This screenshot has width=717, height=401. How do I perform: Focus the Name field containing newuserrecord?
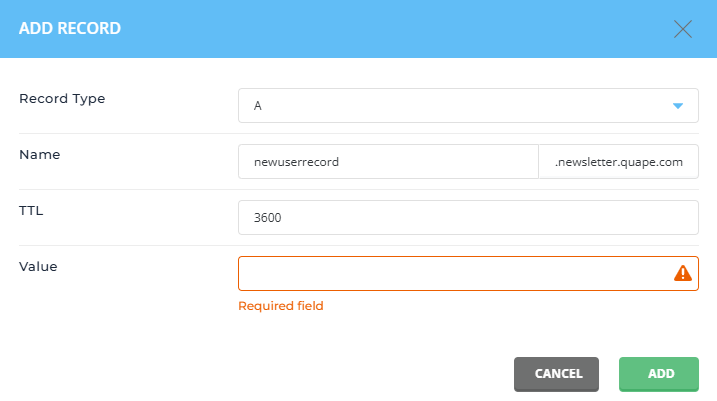(388, 162)
